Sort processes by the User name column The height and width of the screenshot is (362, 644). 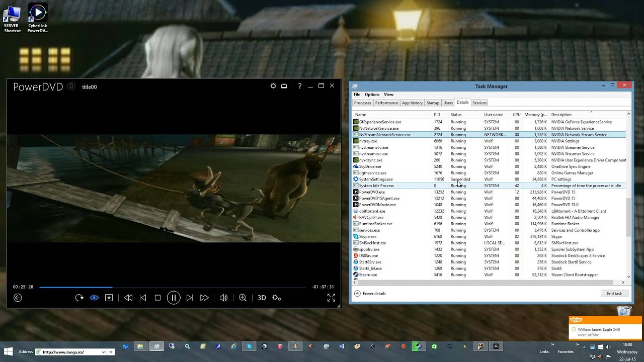pyautogui.click(x=497, y=115)
